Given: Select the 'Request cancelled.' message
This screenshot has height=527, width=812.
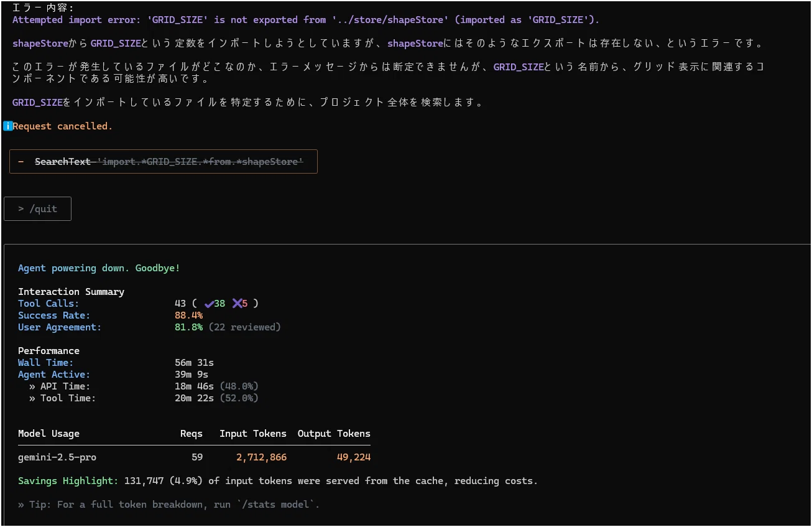Looking at the screenshot, I should [x=63, y=126].
